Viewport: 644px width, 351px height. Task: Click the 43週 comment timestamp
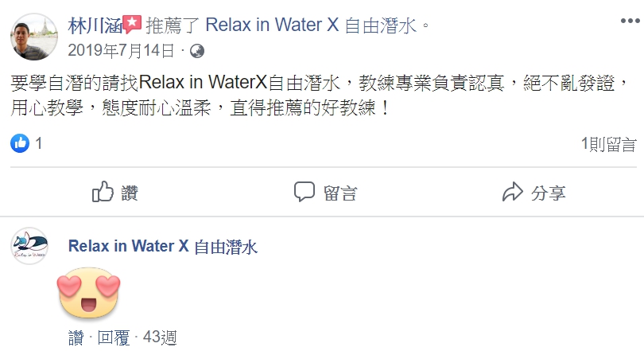pos(160,337)
